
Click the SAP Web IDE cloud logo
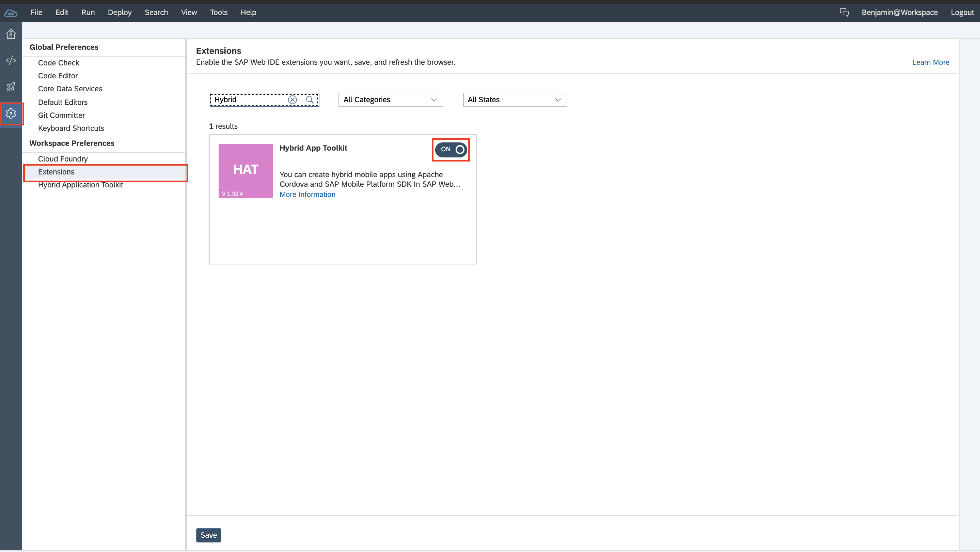point(11,13)
